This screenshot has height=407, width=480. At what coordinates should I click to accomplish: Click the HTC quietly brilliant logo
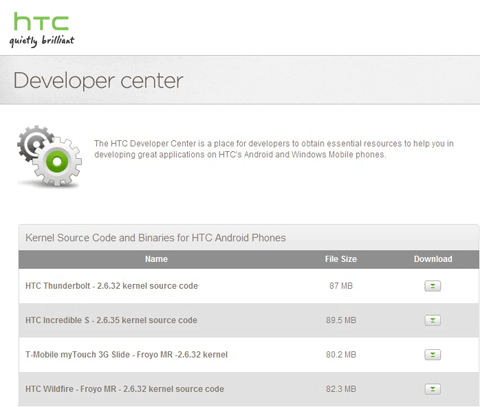pyautogui.click(x=42, y=30)
